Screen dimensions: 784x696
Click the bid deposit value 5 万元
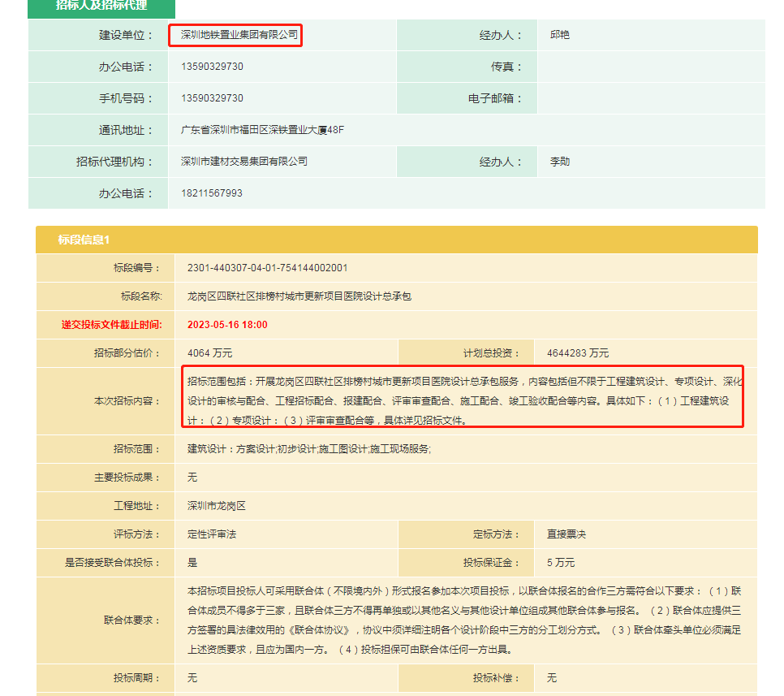561,563
